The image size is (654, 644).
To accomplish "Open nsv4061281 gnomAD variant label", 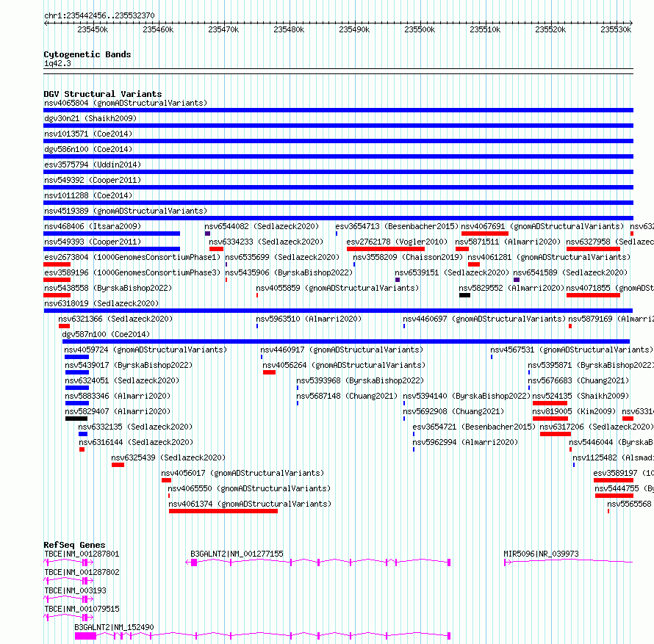I will (x=549, y=257).
